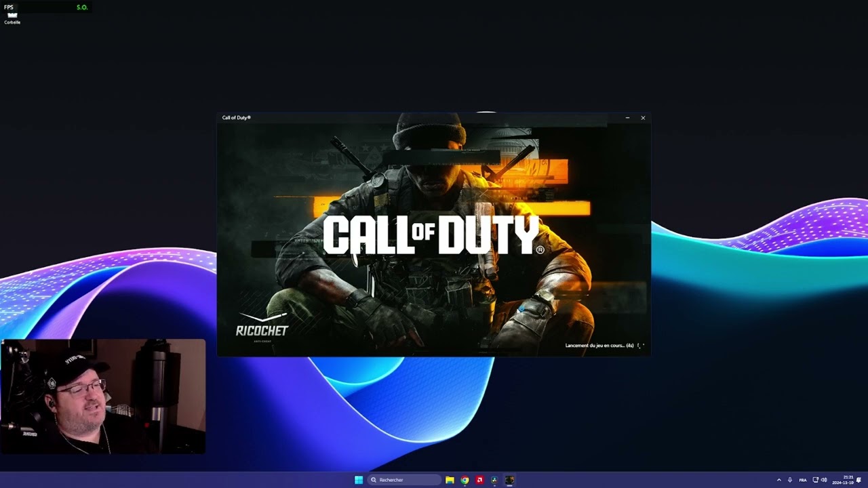The image size is (868, 488).
Task: Click the Rechercher search box
Action: pos(404,480)
